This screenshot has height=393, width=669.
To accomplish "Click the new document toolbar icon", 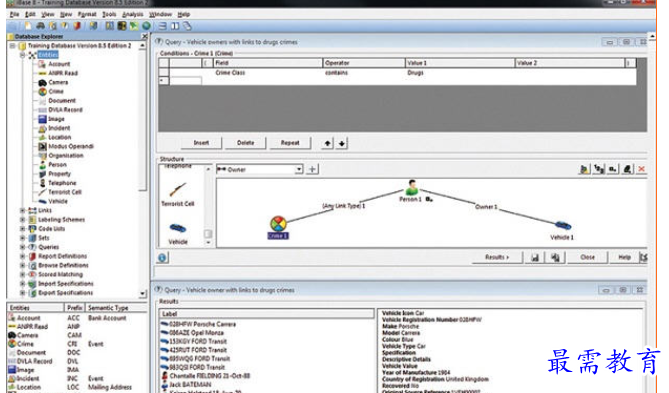I will pyautogui.click(x=28, y=26).
